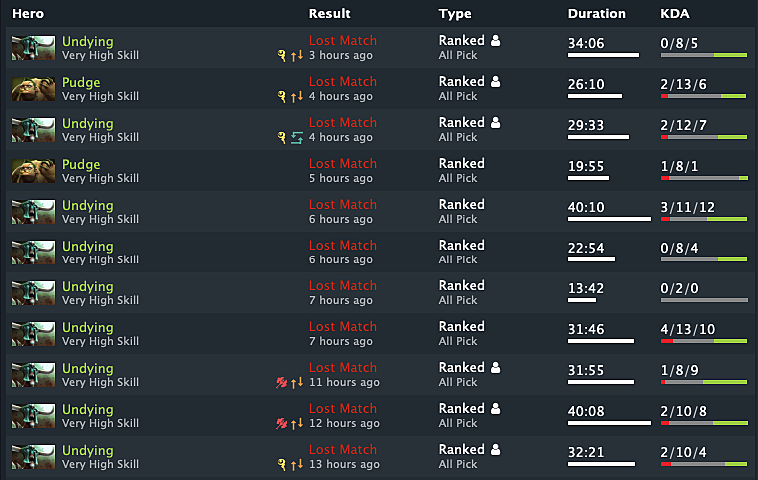
Task: Click the green roaming arrows icon in the 29:33 match
Action: pyautogui.click(x=297, y=138)
